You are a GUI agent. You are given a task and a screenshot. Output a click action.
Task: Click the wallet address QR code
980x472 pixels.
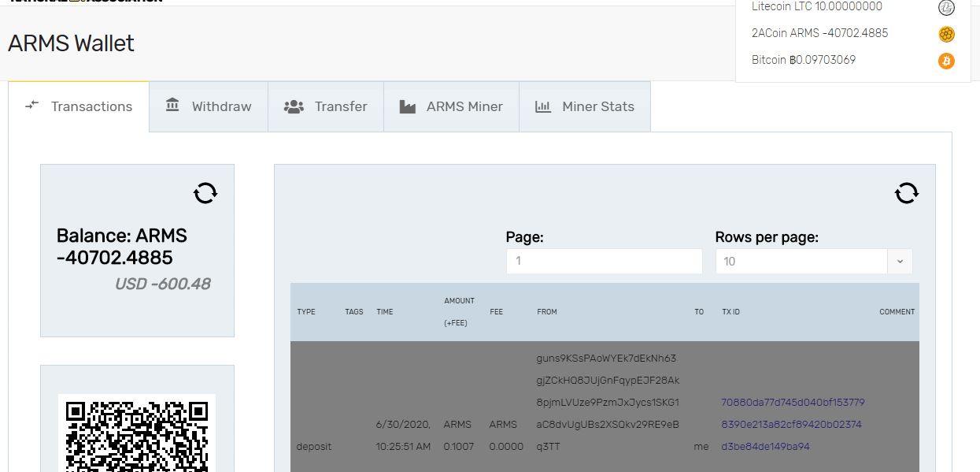pos(137,433)
